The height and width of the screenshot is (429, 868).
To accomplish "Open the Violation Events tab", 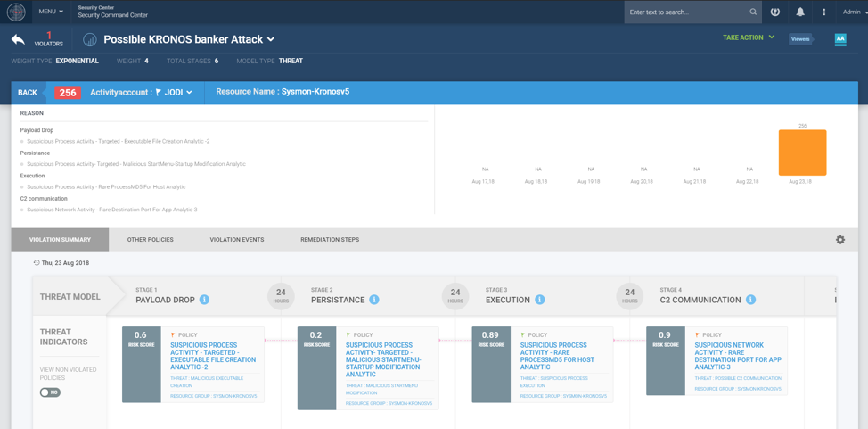I will (236, 240).
